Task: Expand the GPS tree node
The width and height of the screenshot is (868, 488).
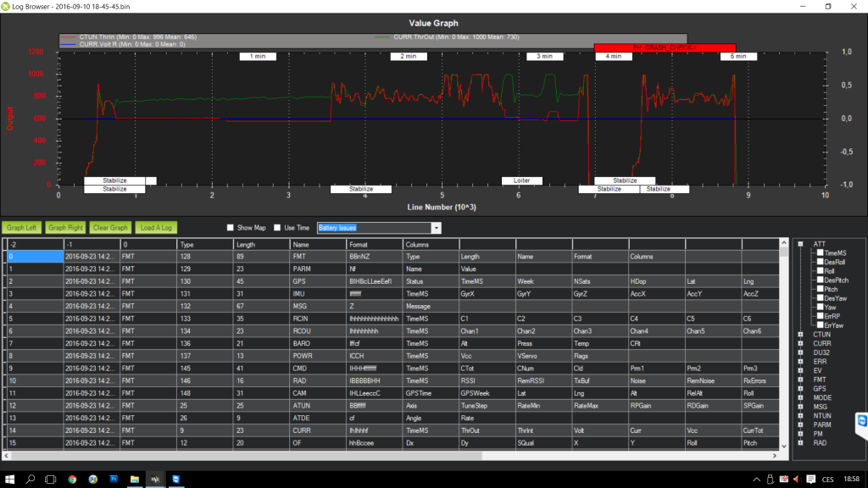Action: coord(802,388)
